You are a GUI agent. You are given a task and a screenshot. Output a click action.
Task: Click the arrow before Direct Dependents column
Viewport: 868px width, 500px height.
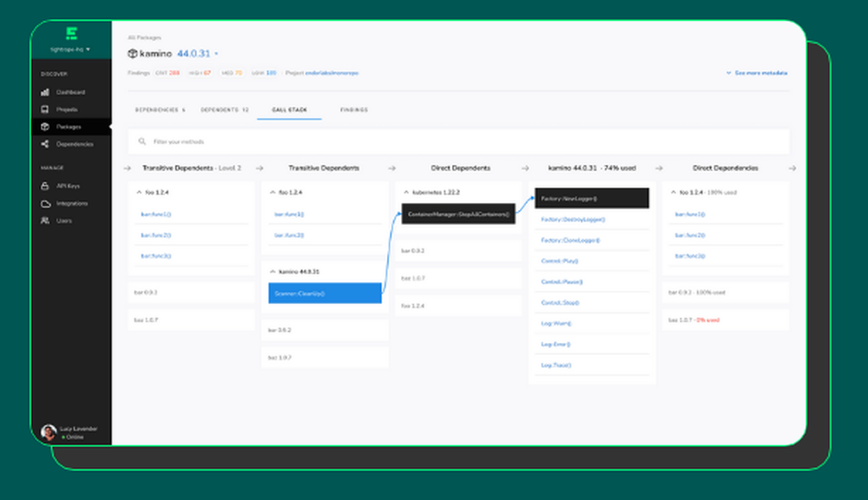(392, 168)
